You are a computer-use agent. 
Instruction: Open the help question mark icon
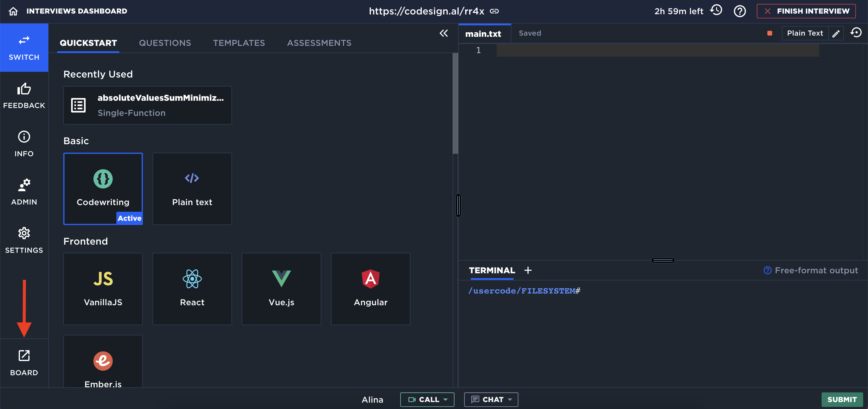(x=740, y=11)
